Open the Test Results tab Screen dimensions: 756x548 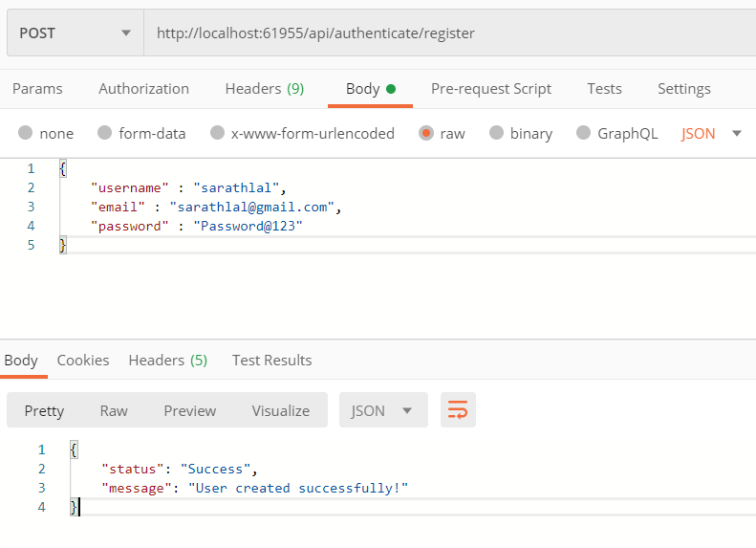pyautogui.click(x=271, y=360)
